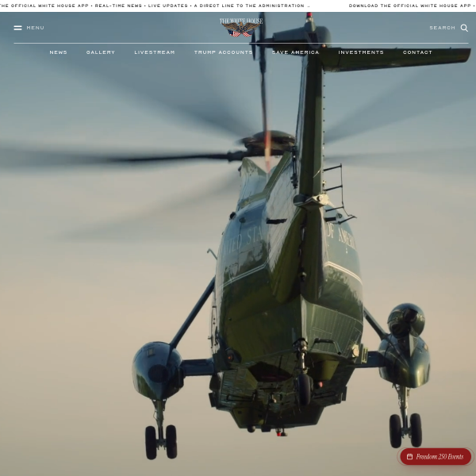This screenshot has height=476, width=476.
Task: Open the hamburger menu icon
Action: click(17, 28)
